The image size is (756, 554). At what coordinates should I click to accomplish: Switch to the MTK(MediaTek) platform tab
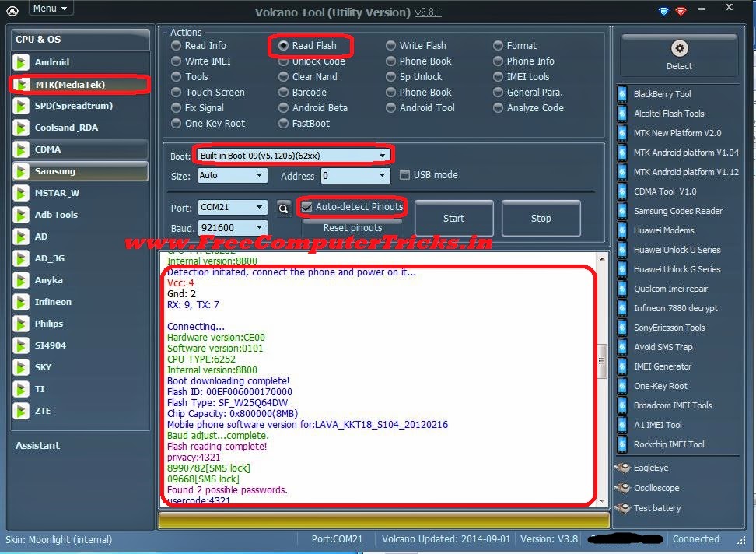pyautogui.click(x=80, y=84)
